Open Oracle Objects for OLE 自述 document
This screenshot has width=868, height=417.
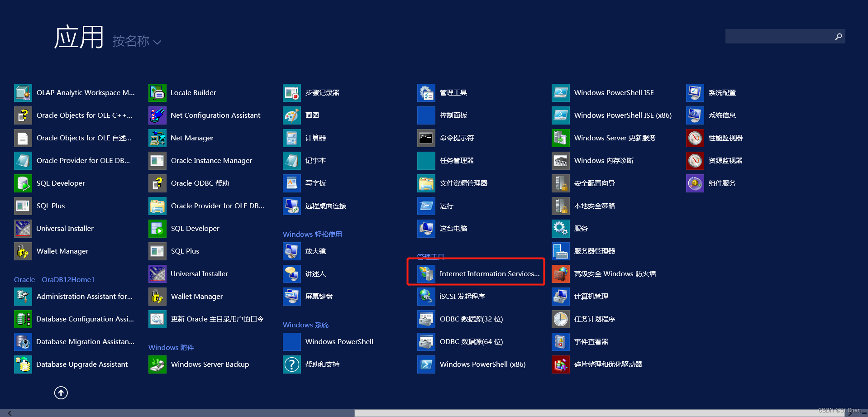pos(73,138)
